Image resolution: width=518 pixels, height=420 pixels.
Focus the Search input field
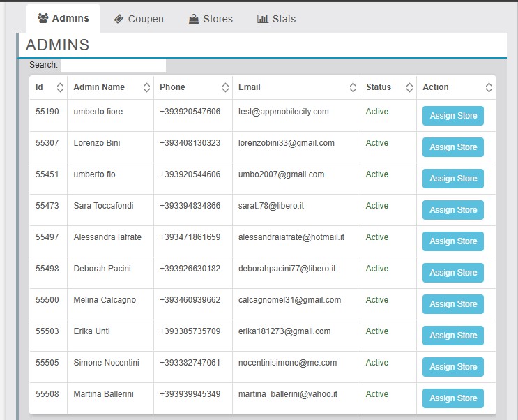(113, 65)
